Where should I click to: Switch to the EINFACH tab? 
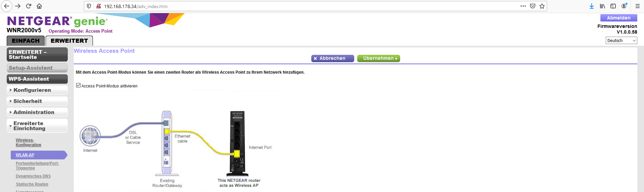[x=26, y=41]
